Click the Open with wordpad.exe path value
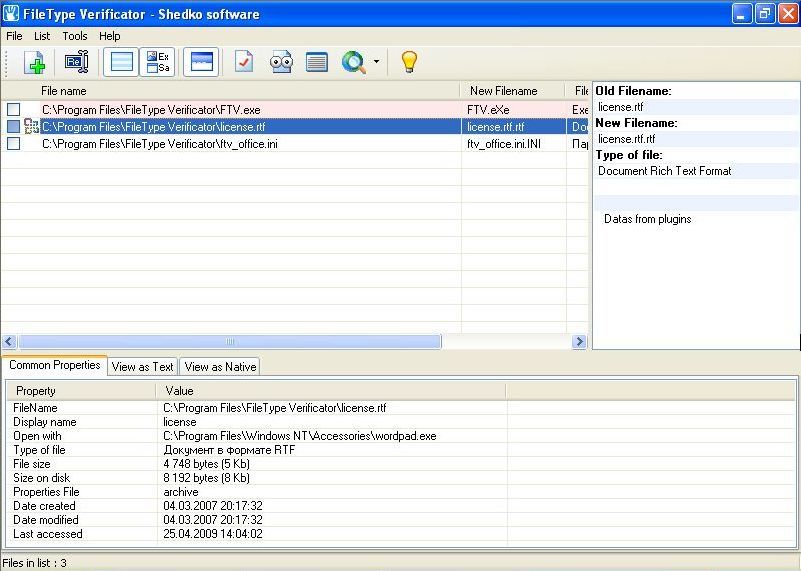The height and width of the screenshot is (571, 801). pyautogui.click(x=300, y=436)
